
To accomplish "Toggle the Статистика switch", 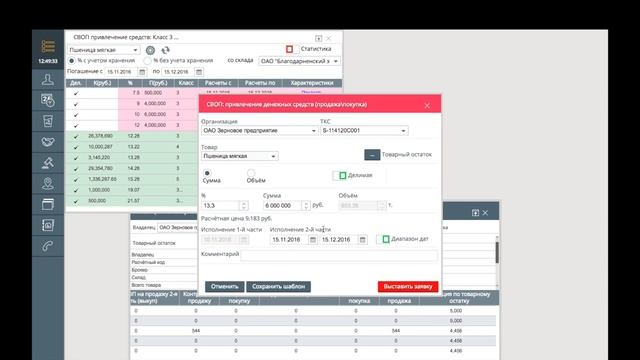I will 292,49.
